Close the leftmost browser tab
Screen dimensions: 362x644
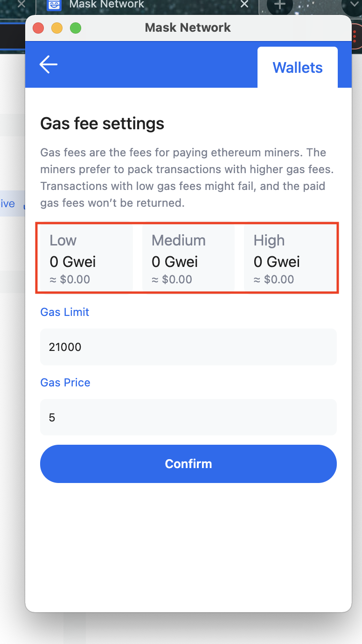(x=21, y=5)
